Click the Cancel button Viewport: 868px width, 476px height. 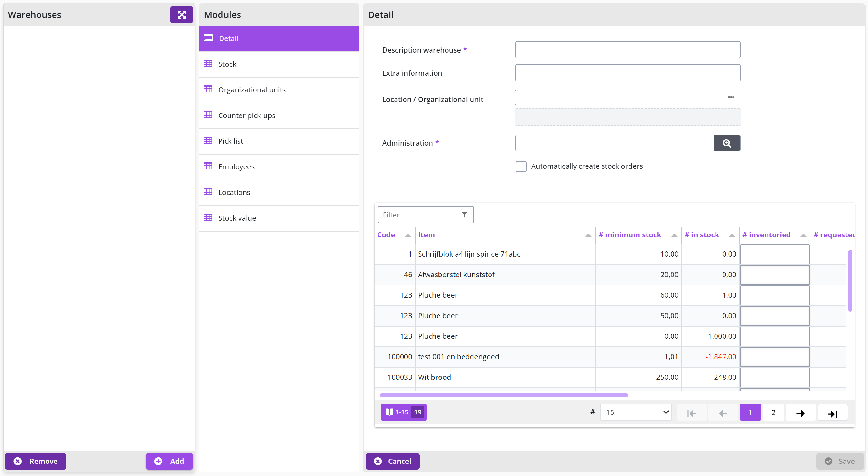(x=392, y=461)
